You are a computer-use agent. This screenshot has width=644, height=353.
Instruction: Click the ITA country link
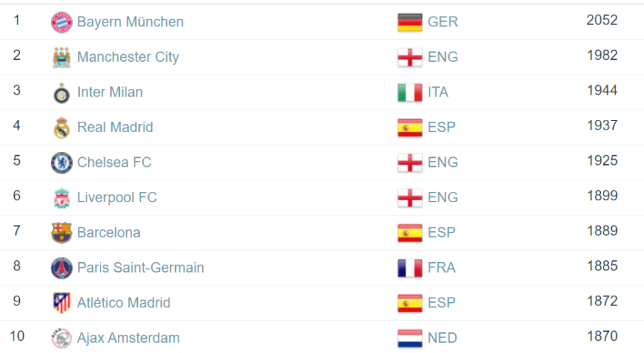pos(438,92)
